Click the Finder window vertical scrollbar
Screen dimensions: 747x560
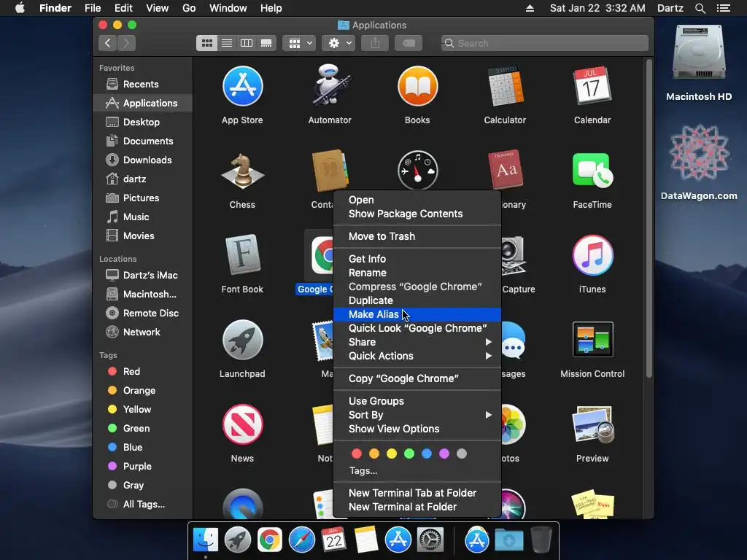point(649,219)
